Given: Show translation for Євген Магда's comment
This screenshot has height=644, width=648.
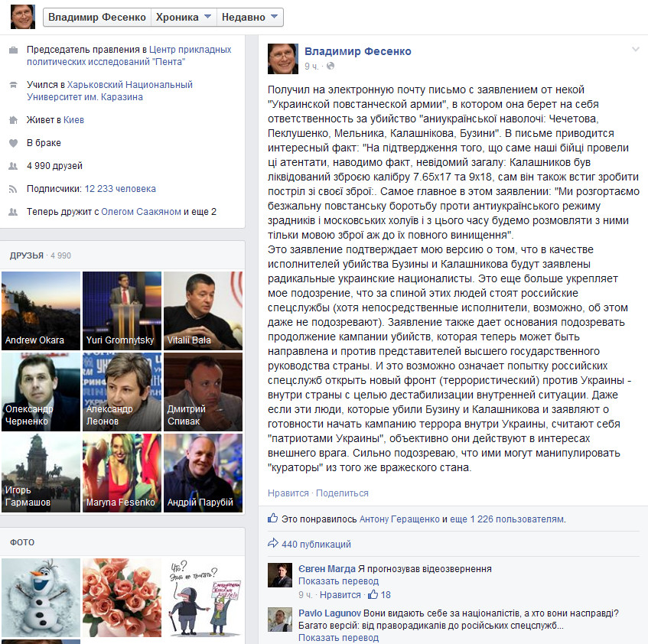Looking at the screenshot, I should pyautogui.click(x=338, y=581).
